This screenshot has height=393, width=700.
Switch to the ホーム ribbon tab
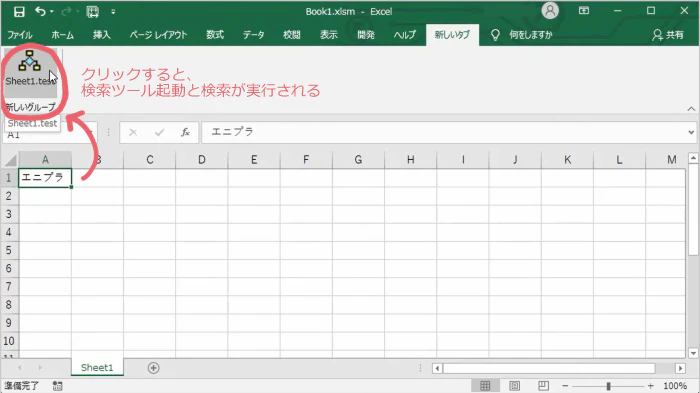[x=62, y=35]
